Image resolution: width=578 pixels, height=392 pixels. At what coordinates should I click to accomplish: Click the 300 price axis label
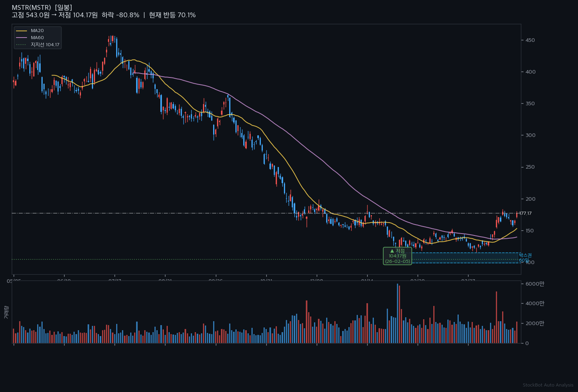pos(530,135)
